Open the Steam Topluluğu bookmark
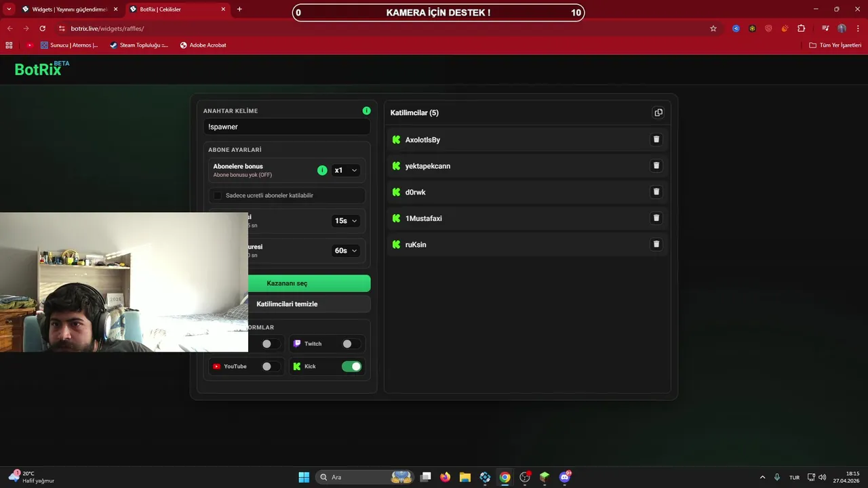 click(138, 45)
